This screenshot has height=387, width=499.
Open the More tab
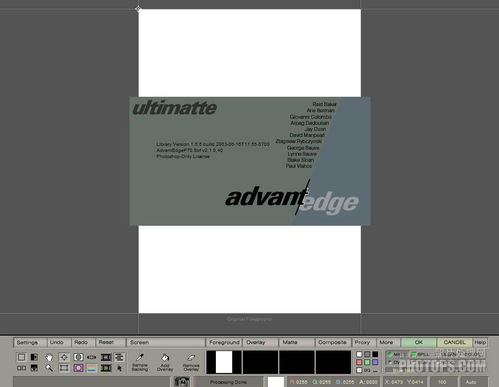coord(388,342)
